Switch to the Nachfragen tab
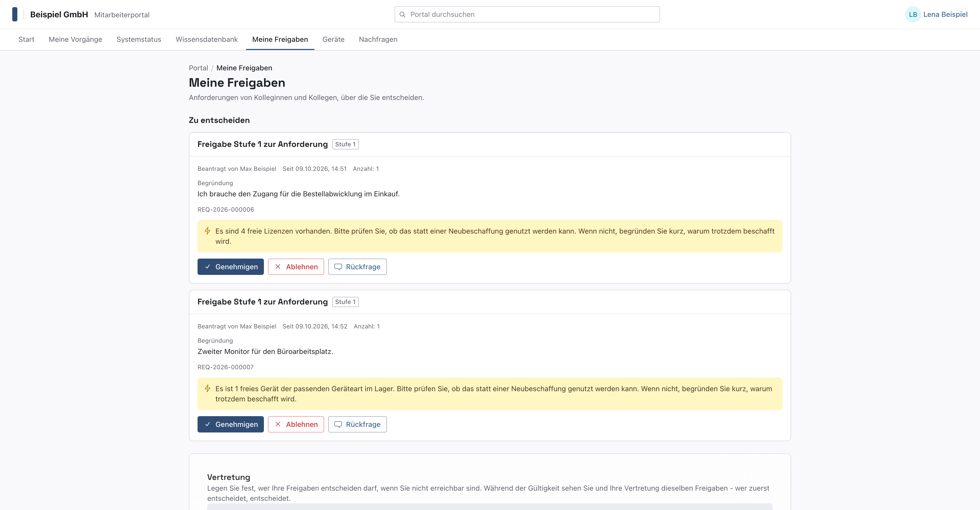This screenshot has height=510, width=980. [378, 40]
